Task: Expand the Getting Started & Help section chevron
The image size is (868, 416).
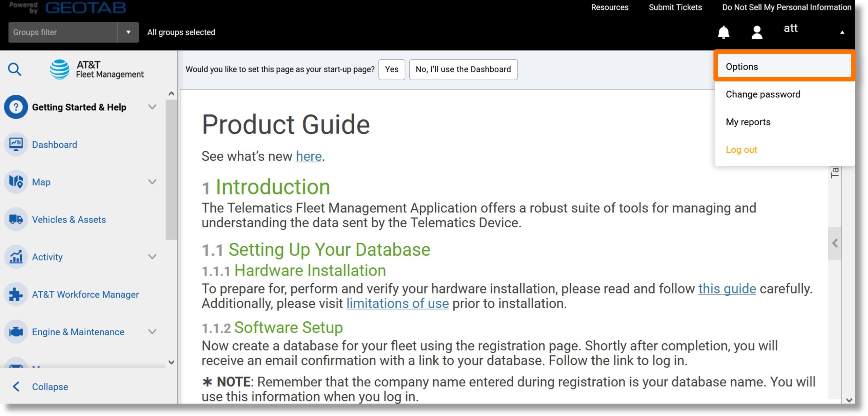Action: tap(153, 107)
